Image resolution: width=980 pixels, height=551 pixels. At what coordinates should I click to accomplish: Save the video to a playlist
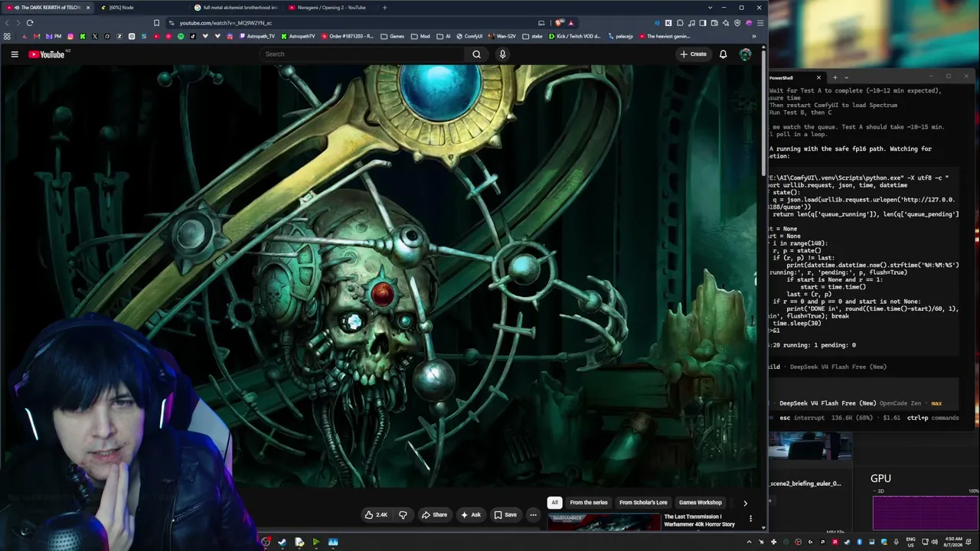505,515
